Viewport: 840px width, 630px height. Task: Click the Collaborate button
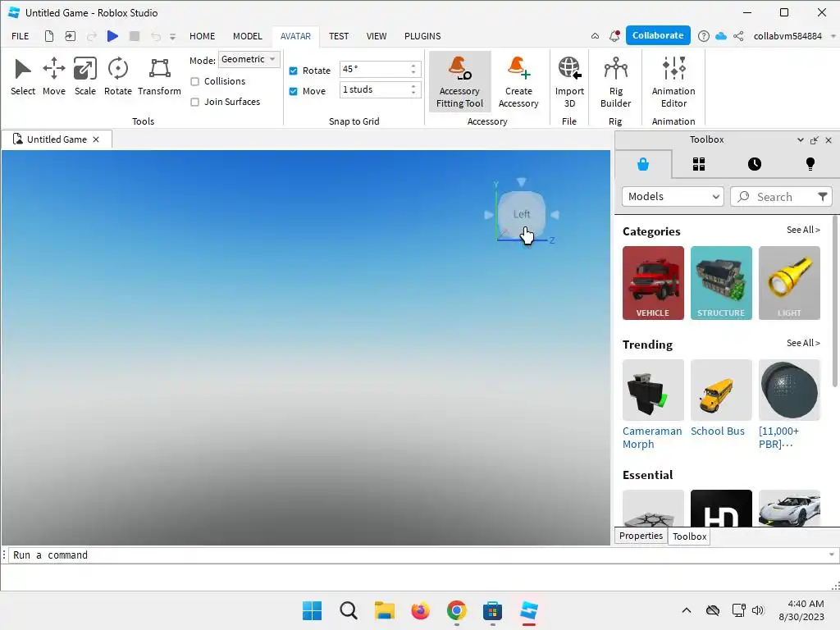(x=658, y=35)
